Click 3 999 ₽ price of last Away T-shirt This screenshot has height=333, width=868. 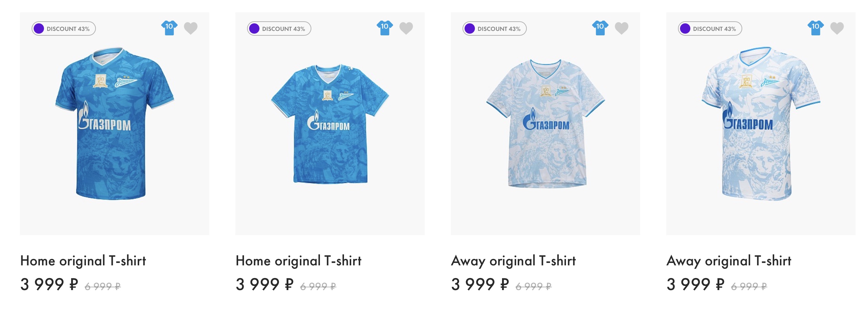(695, 285)
